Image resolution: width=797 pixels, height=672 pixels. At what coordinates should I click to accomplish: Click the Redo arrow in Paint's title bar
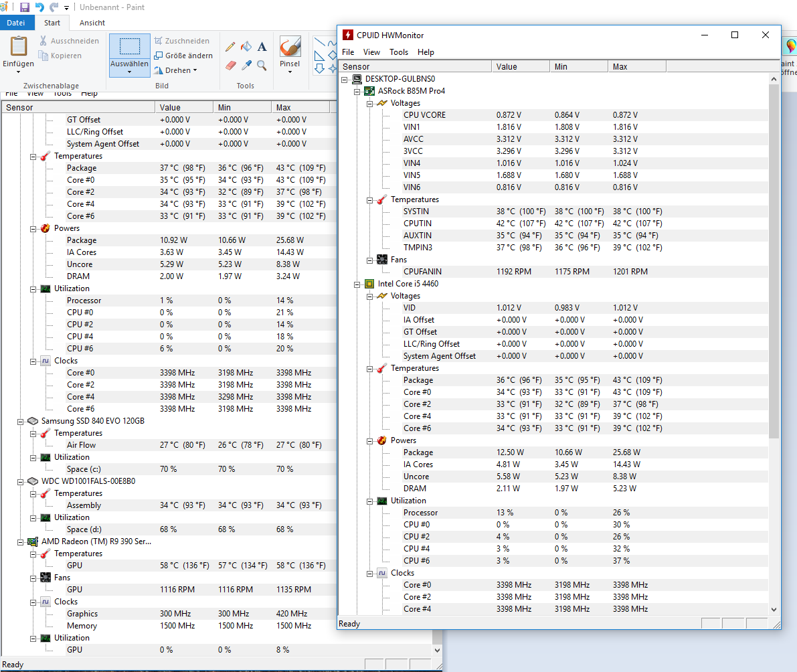54,7
